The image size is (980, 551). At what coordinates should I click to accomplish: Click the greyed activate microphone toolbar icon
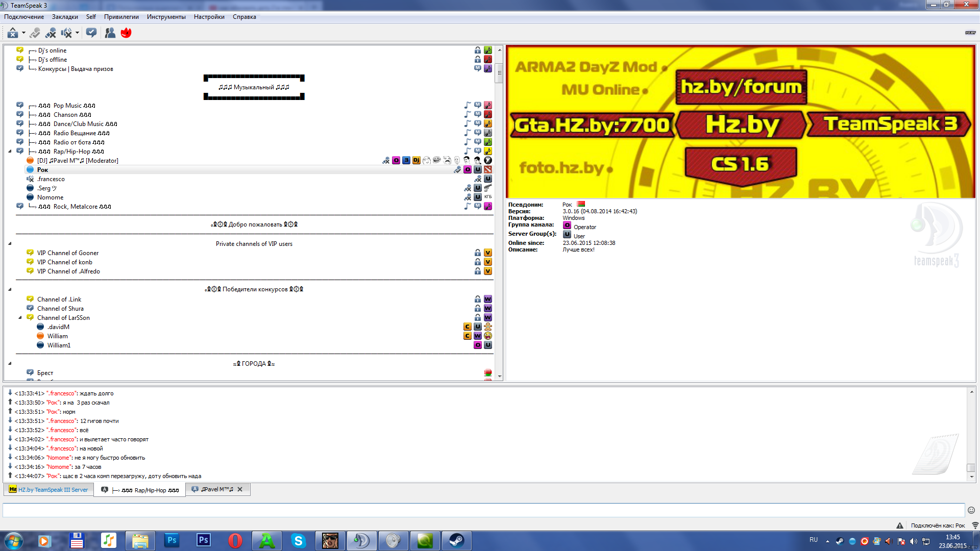pyautogui.click(x=35, y=33)
